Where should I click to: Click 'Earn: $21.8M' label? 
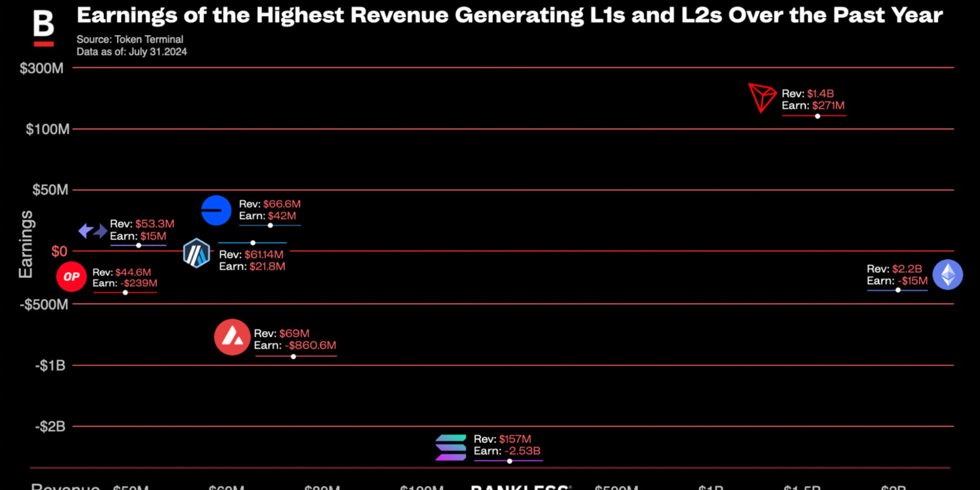click(252, 266)
